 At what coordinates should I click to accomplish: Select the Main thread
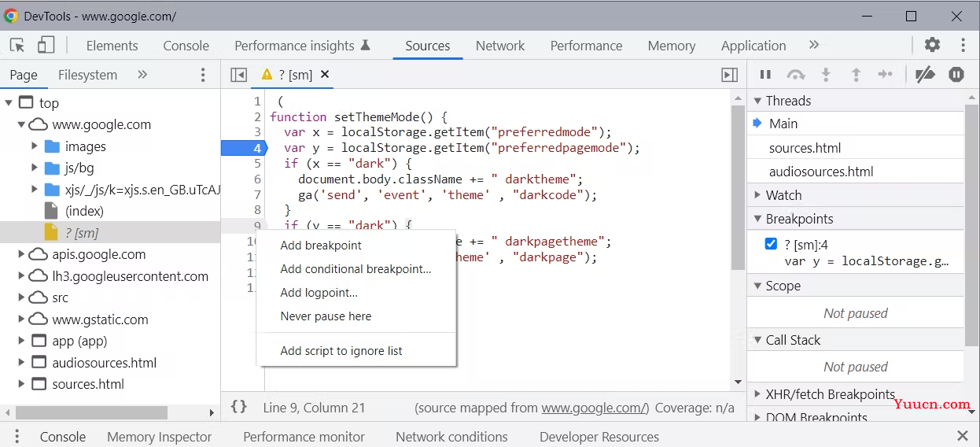tap(855, 124)
